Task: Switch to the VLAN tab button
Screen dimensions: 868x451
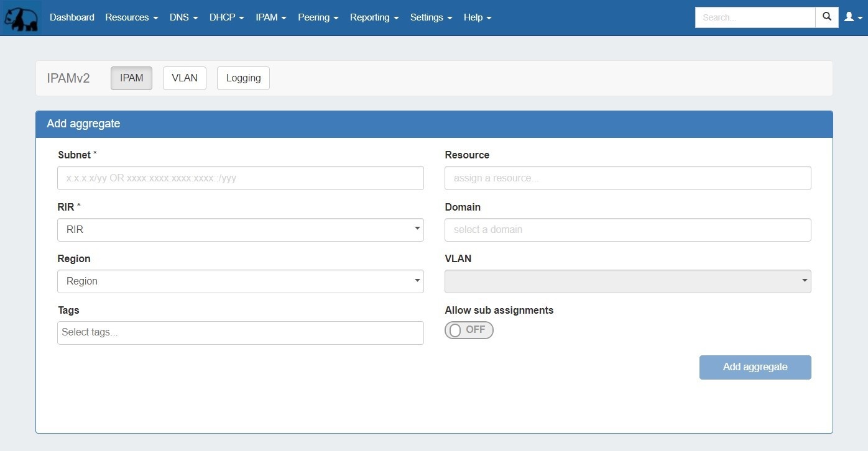Action: coord(185,78)
